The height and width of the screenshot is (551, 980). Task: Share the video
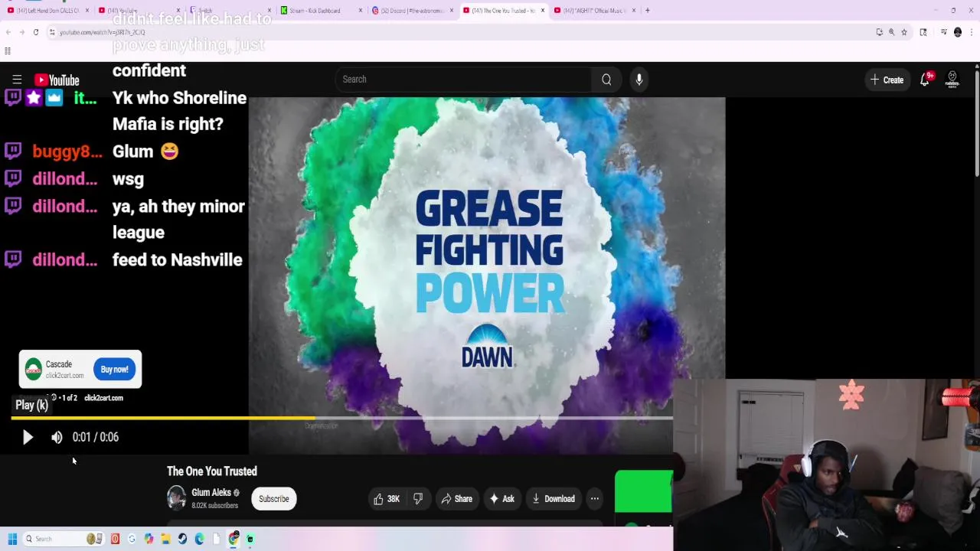tap(457, 499)
